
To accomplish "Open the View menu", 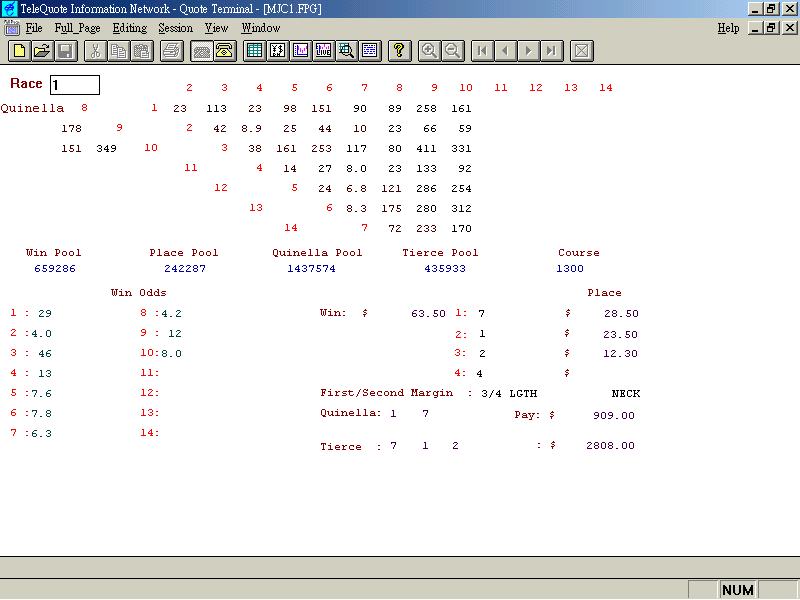I will pos(216,28).
